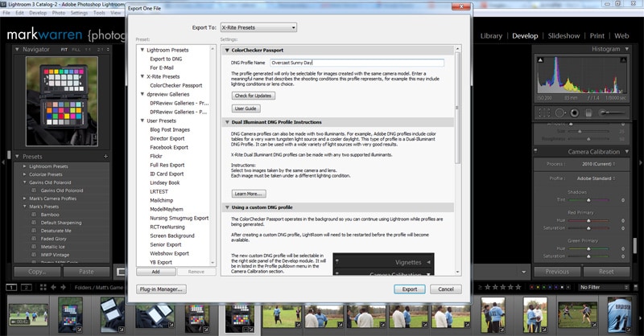Collapse X-Rite Presets group

click(x=142, y=76)
